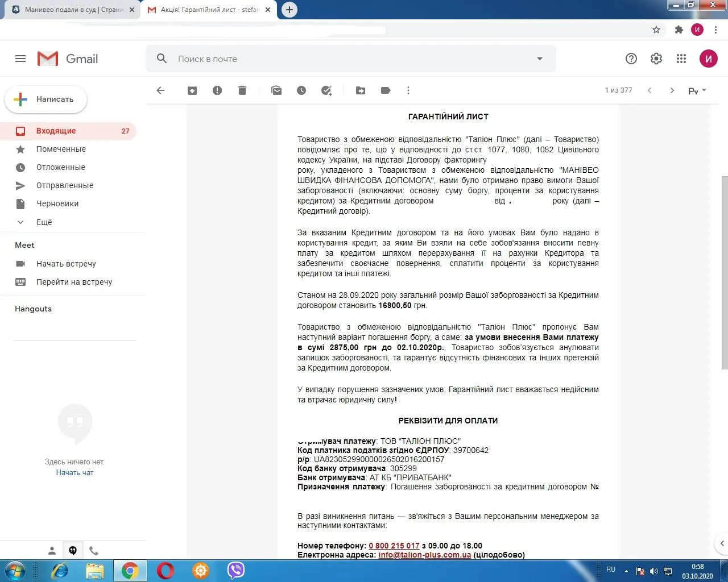The width and height of the screenshot is (728, 582).
Task: Delete the current email
Action: 242,90
